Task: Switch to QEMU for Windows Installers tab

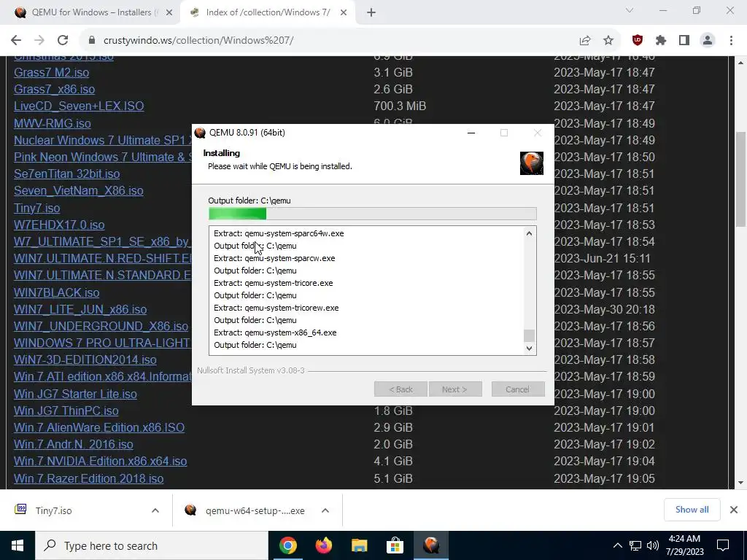Action: click(x=90, y=13)
